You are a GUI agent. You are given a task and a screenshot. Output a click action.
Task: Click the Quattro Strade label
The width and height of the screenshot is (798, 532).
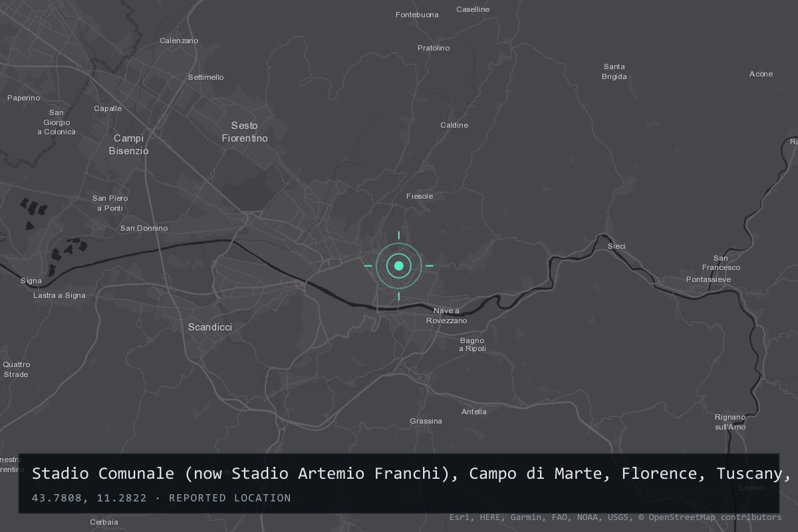[x=17, y=369]
